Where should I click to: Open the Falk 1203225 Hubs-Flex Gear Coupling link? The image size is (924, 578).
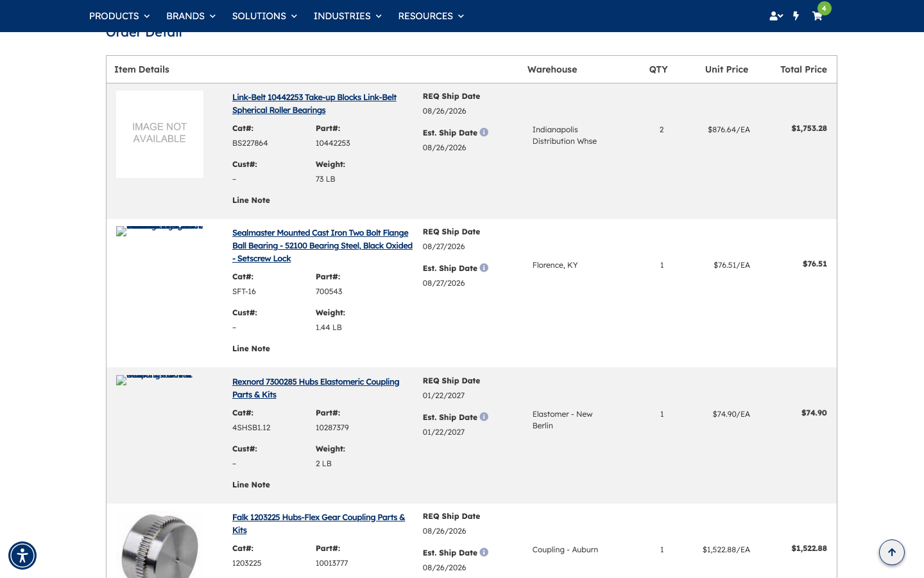click(x=318, y=524)
